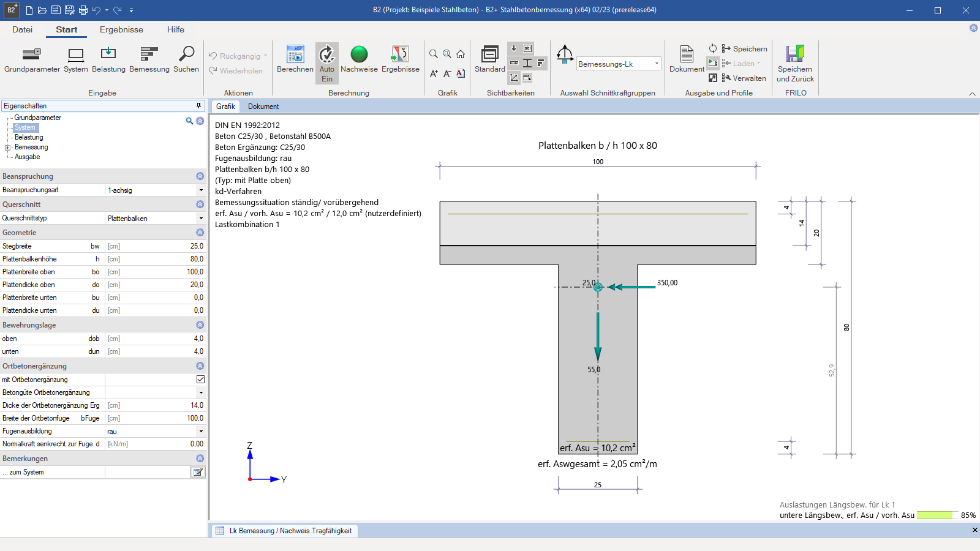Open the Bemessungs-Lk dropdown
980x551 pixels.
click(x=657, y=64)
